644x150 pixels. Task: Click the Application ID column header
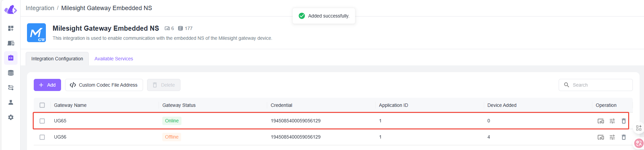393,105
